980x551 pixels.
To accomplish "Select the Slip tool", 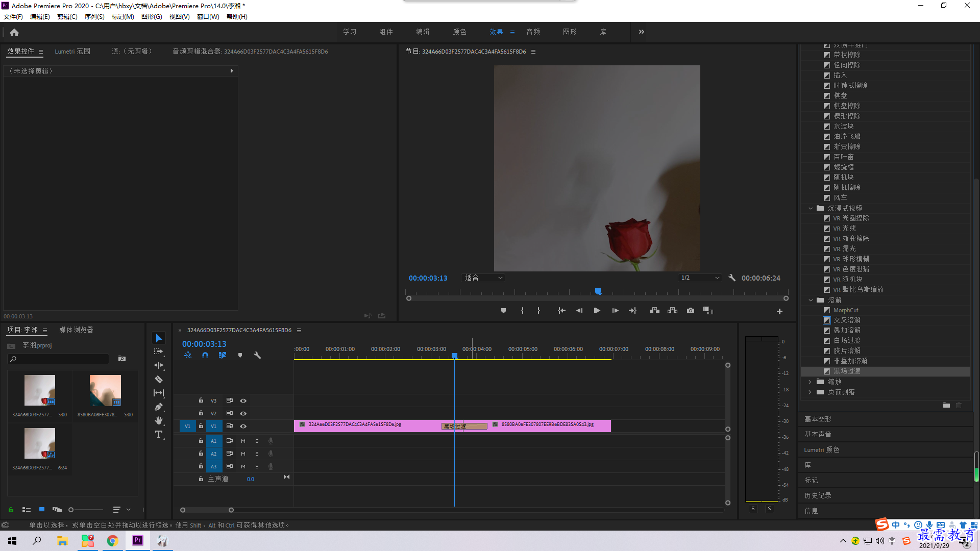I will click(159, 393).
